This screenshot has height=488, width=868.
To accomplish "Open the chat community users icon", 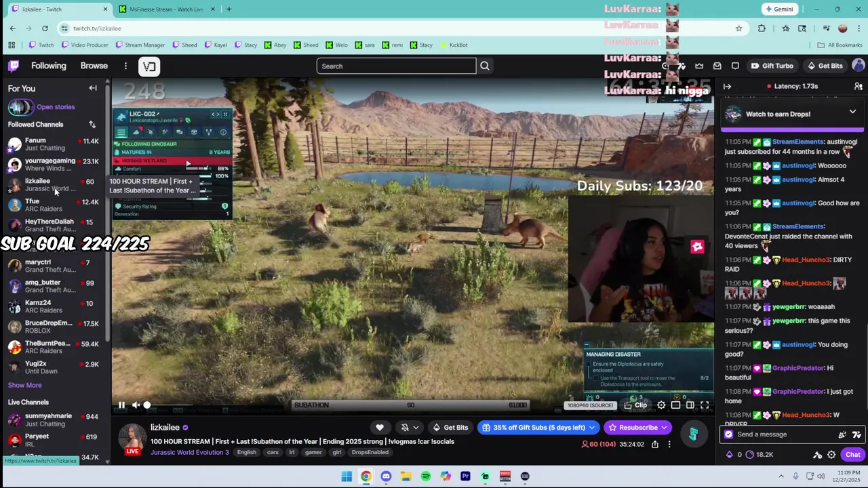I will (x=858, y=87).
